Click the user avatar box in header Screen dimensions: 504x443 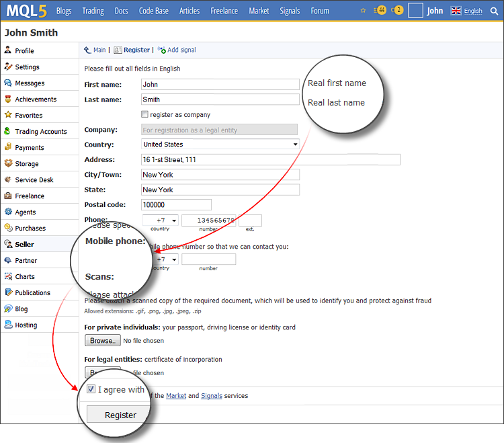(415, 10)
